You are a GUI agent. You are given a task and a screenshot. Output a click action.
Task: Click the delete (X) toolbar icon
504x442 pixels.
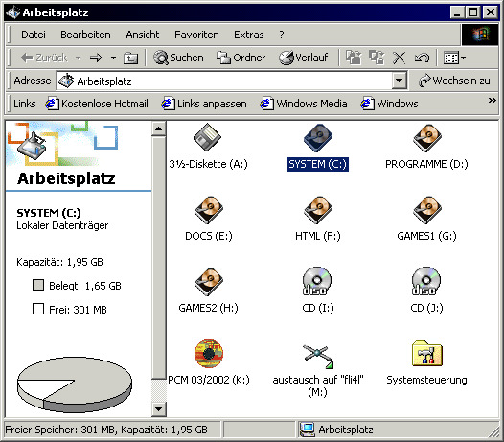point(399,58)
